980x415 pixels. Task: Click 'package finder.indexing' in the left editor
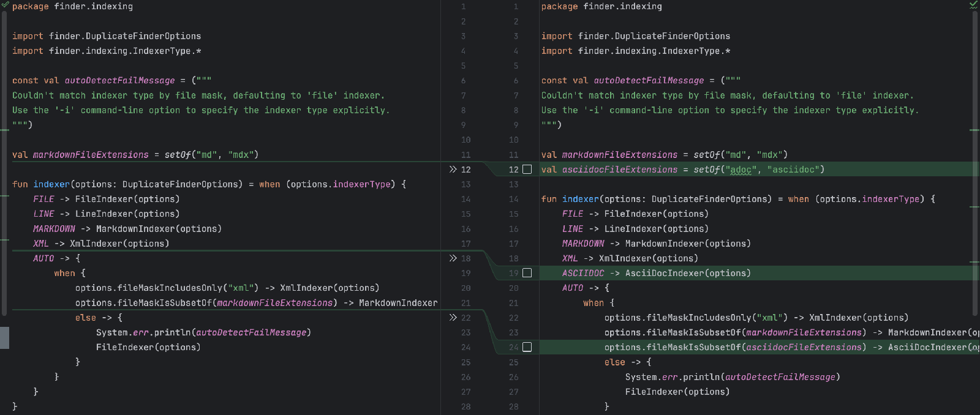click(72, 6)
